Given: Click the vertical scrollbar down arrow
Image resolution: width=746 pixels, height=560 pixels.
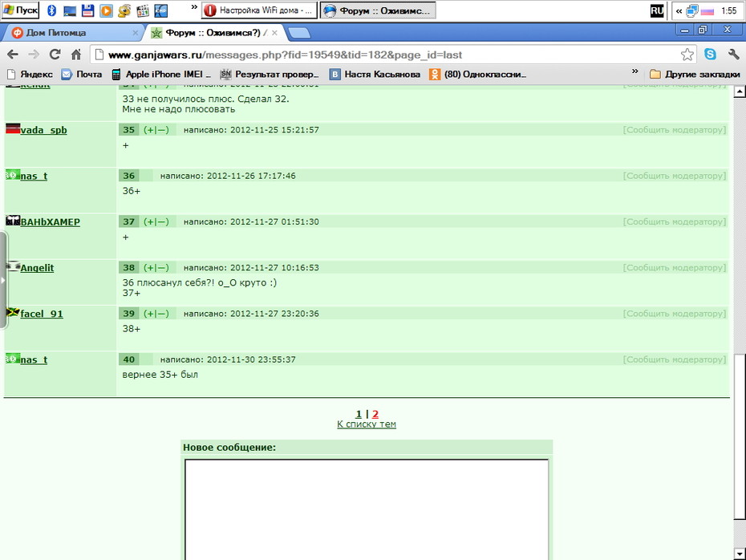Looking at the screenshot, I should (x=740, y=554).
